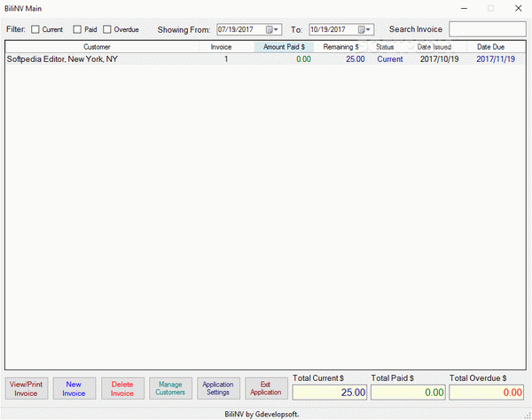Open the Showing From date calendar dropdown
The height and width of the screenshot is (420, 532).
click(x=274, y=29)
